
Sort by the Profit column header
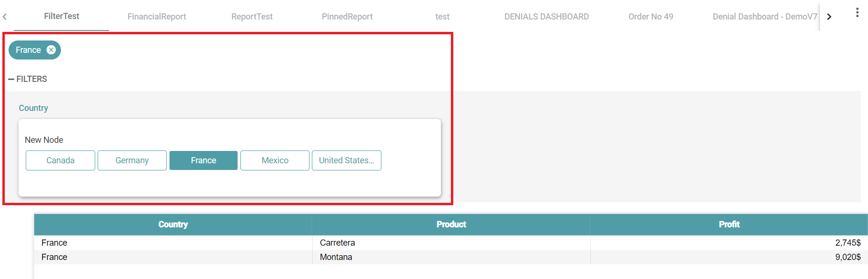pyautogui.click(x=728, y=224)
